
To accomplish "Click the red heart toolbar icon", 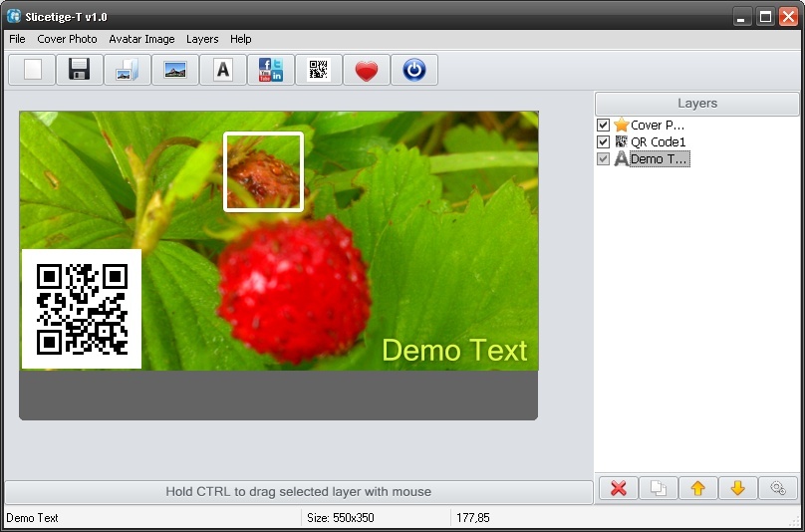I will (366, 70).
